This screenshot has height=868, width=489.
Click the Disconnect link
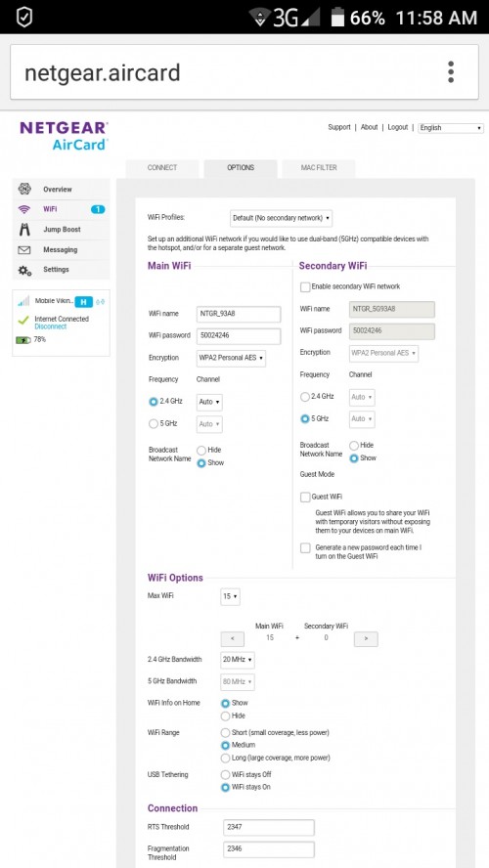(51, 326)
